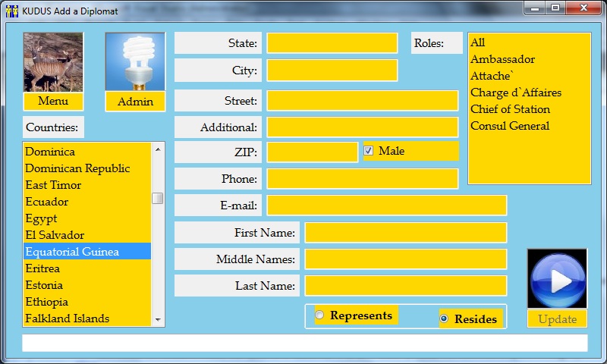Toggle the Male checkbox
This screenshot has width=607, height=364.
pos(369,151)
